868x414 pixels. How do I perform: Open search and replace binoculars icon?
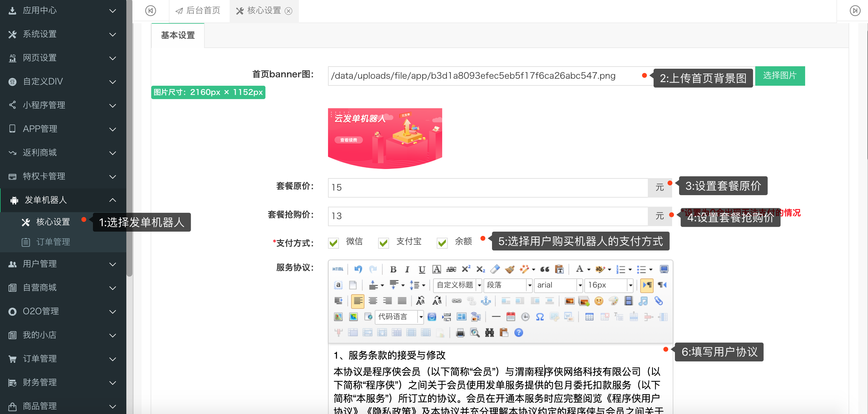(489, 333)
